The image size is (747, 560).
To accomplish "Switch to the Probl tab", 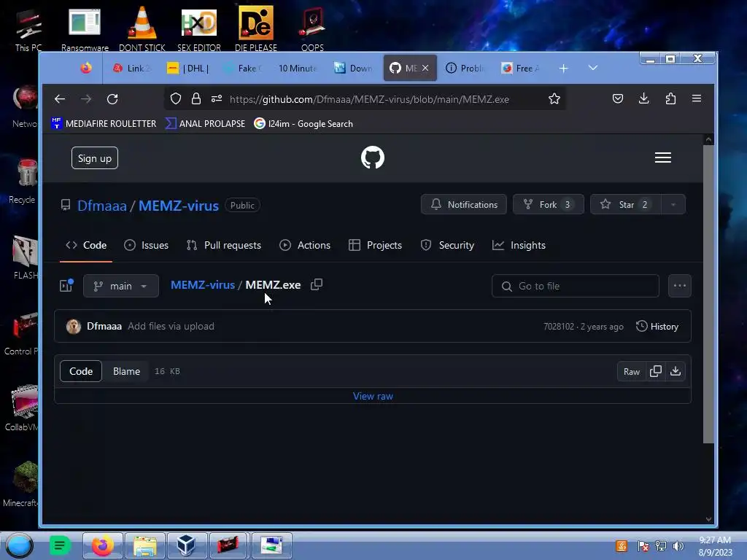I will pos(465,68).
